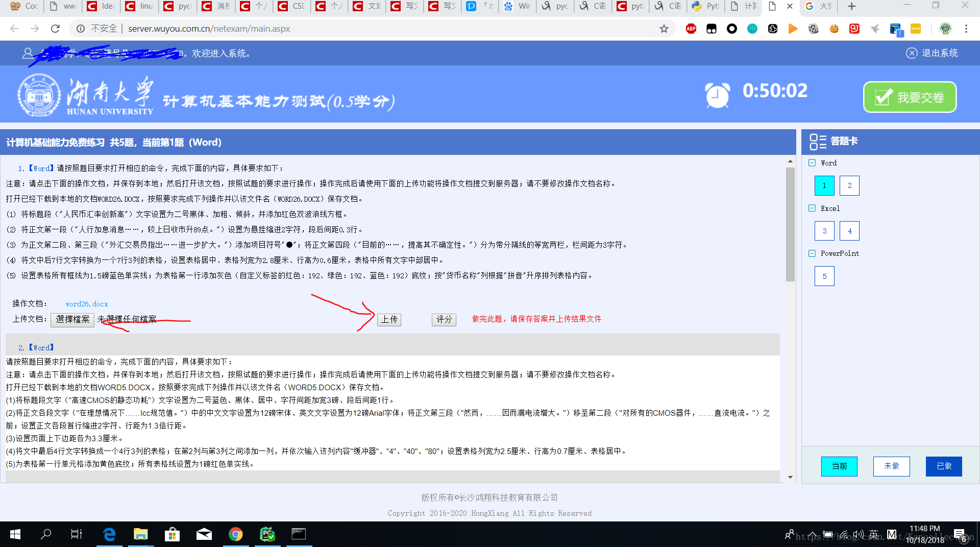The width and height of the screenshot is (980, 547).
Task: Open the volume control in system tray
Action: pyautogui.click(x=859, y=535)
